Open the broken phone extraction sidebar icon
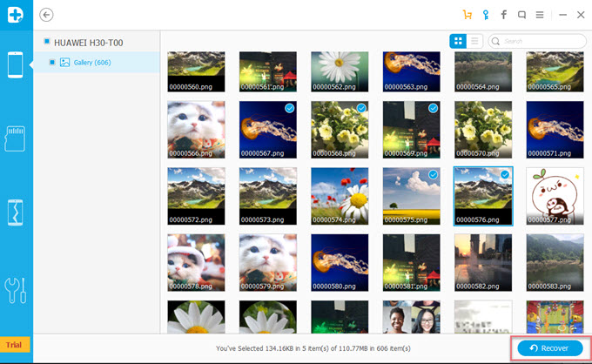This screenshot has width=592, height=364. (x=16, y=213)
